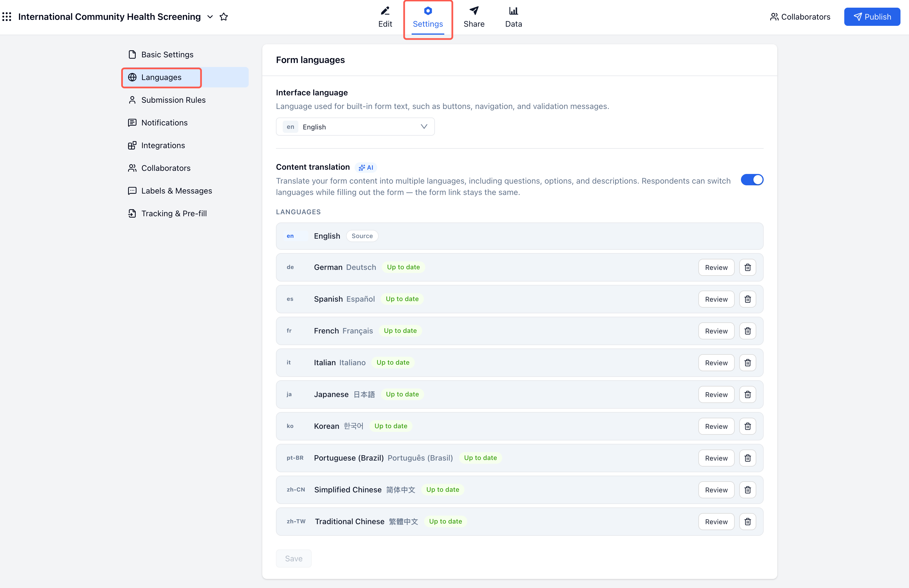Open the Interface language dropdown
The image size is (909, 588).
[355, 127]
